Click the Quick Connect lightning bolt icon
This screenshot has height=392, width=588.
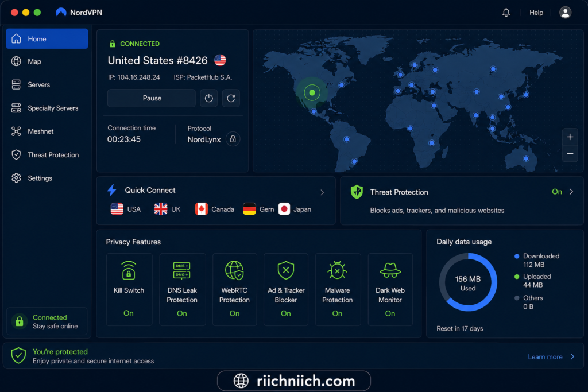click(x=112, y=190)
